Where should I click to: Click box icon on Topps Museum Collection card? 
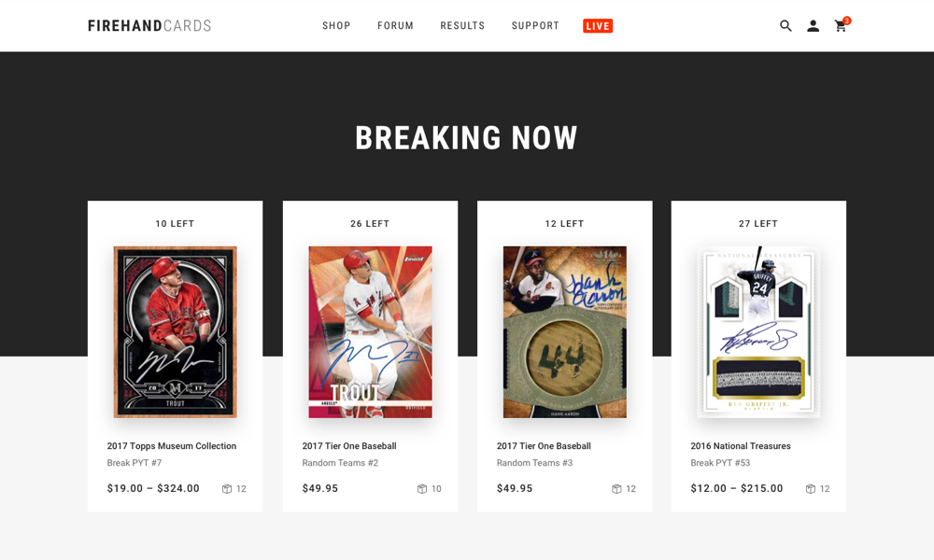click(227, 488)
